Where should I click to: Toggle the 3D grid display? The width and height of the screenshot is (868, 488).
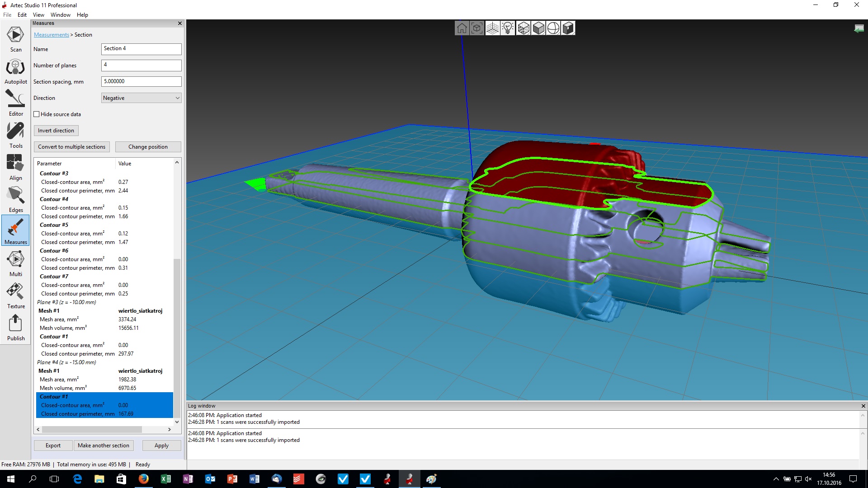tap(492, 28)
